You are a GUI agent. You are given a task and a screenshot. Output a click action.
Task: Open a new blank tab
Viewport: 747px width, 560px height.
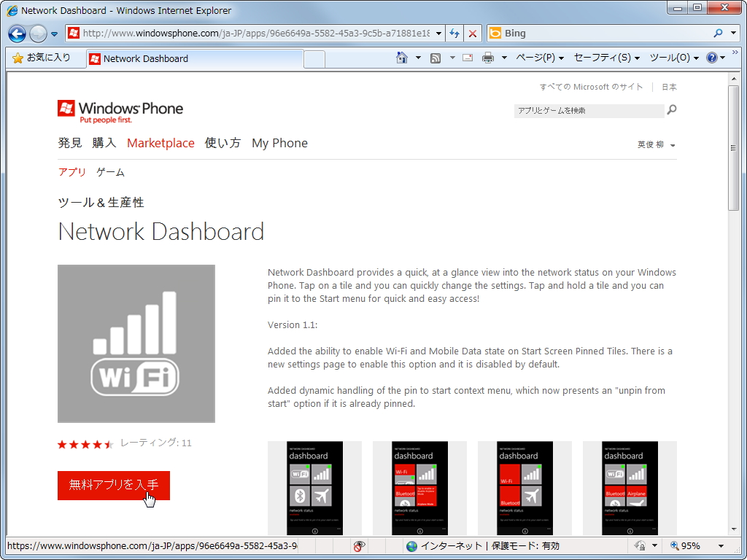coord(314,60)
